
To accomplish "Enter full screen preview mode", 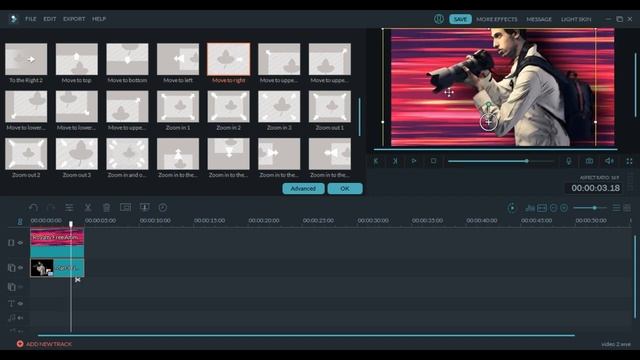I will tap(629, 161).
